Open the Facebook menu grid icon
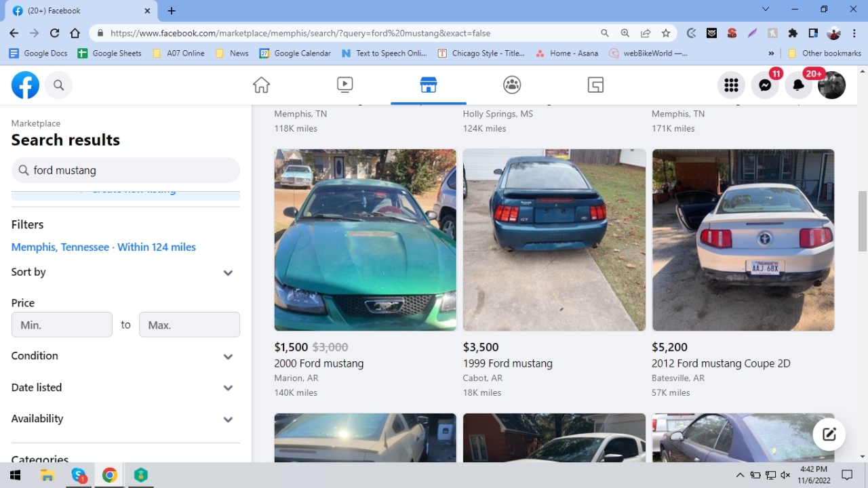The image size is (868, 488). (731, 85)
